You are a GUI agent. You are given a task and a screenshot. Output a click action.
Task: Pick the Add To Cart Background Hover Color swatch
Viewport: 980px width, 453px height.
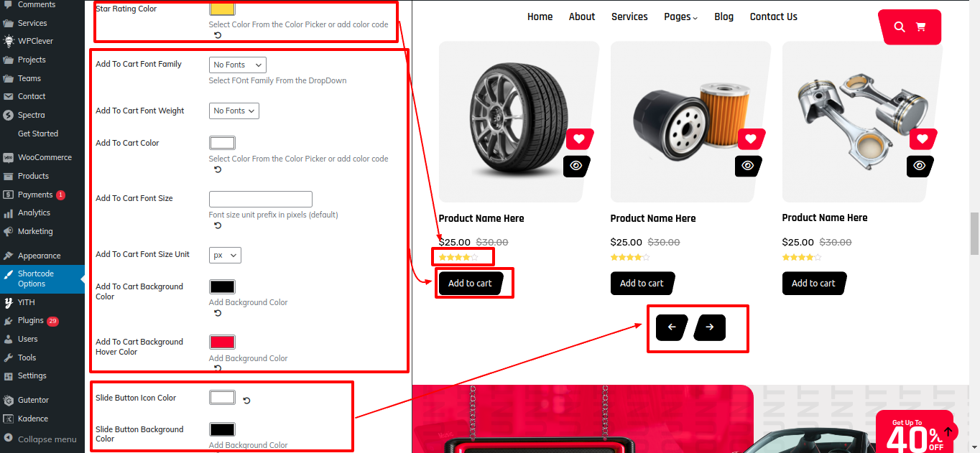pos(222,342)
